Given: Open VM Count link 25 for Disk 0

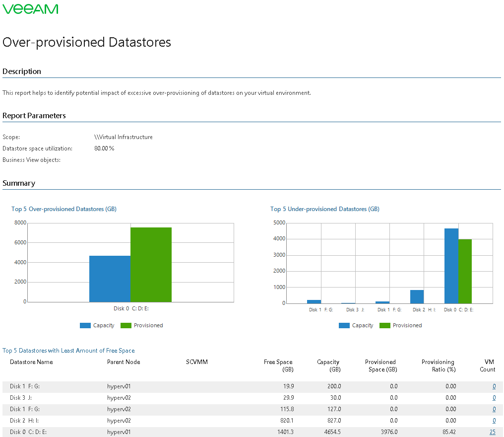Looking at the screenshot, I should [493, 432].
